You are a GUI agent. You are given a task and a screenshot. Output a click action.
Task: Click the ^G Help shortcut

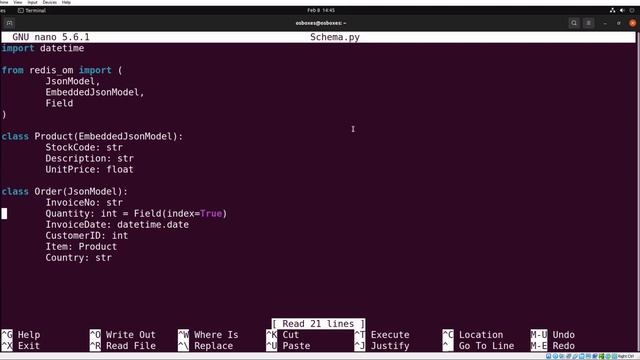coord(21,335)
